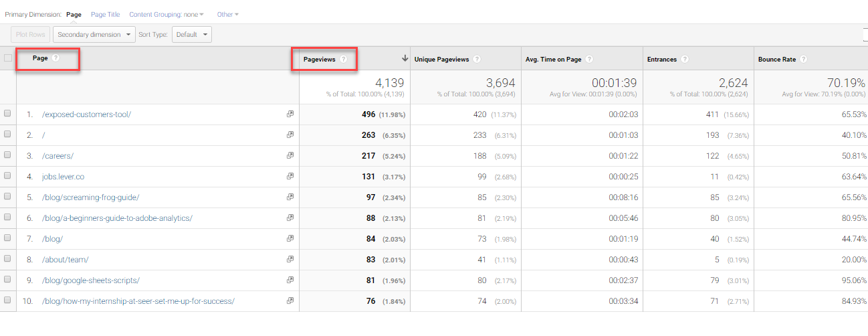Check the box for /exposed-customers-tool/ row
The width and height of the screenshot is (868, 336).
click(x=7, y=114)
